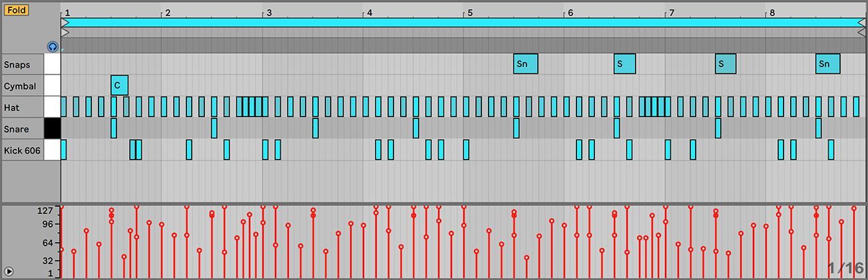Select the S snap note in bar 6
This screenshot has height=280, width=868.
[625, 64]
